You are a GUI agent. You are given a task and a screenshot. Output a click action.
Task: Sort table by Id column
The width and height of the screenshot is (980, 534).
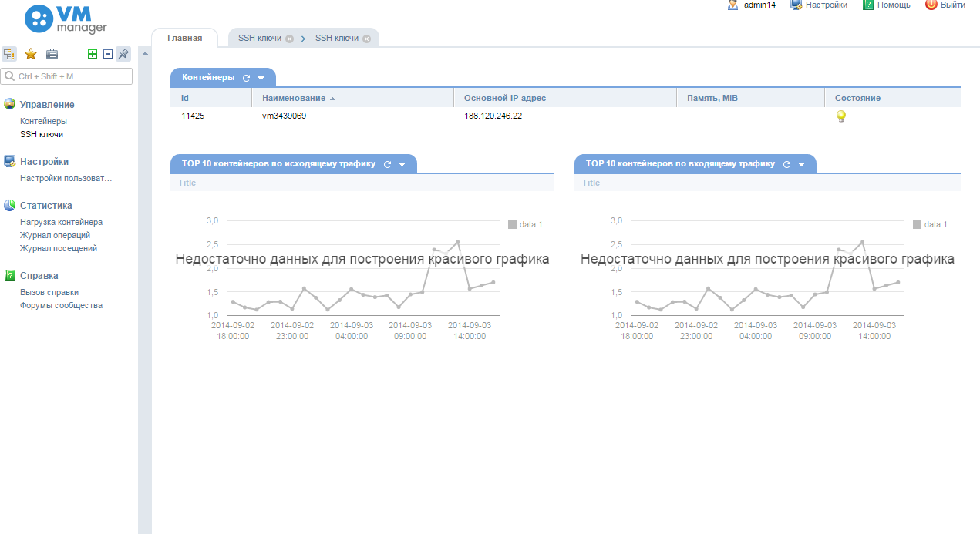(211, 98)
